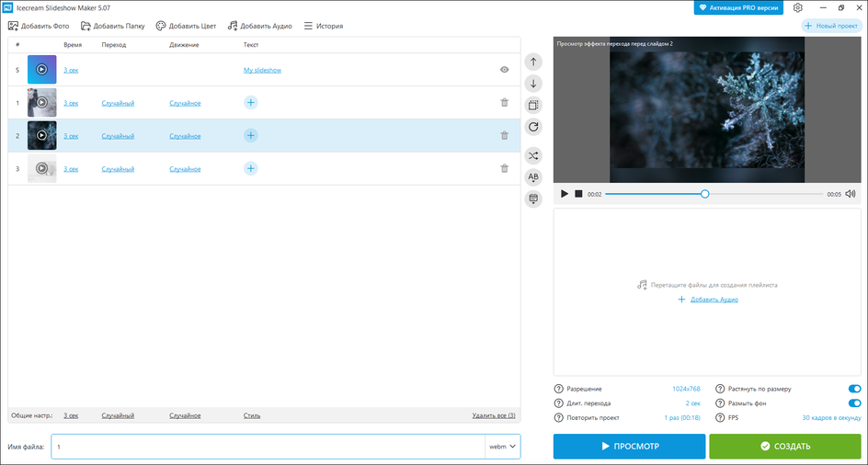Start a new project (Новый проект)
The image size is (868, 465).
click(x=831, y=26)
